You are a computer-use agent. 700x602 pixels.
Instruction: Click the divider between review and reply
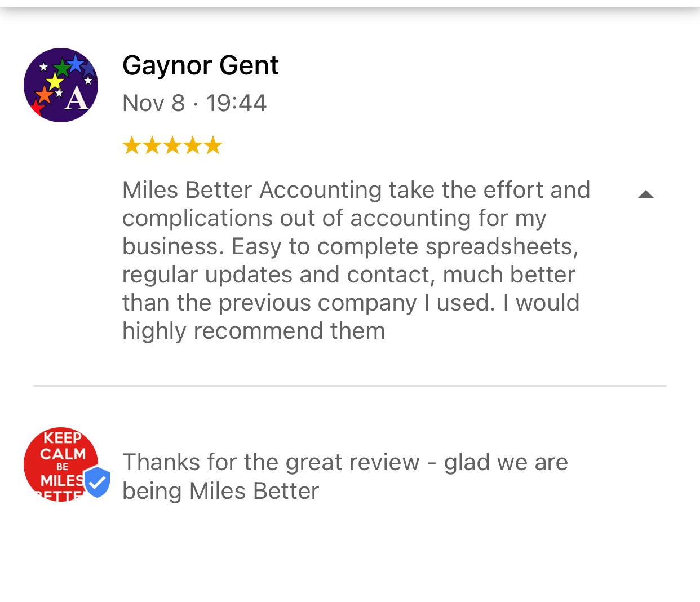click(x=350, y=386)
